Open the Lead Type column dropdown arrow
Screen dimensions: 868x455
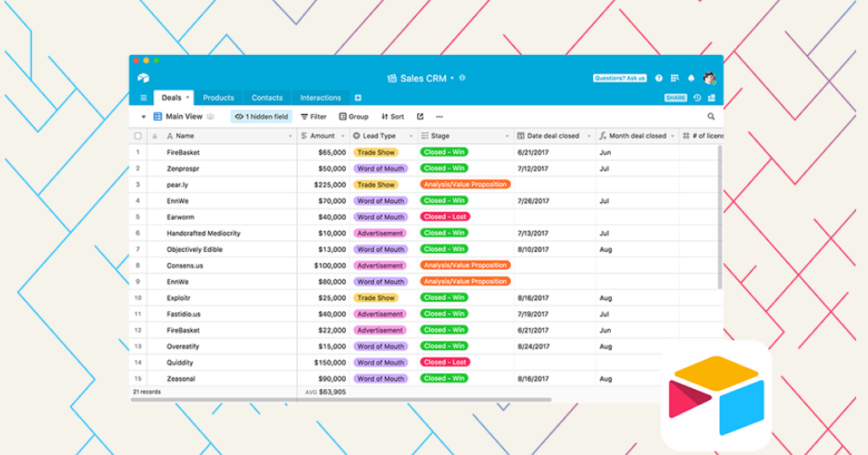coord(411,136)
